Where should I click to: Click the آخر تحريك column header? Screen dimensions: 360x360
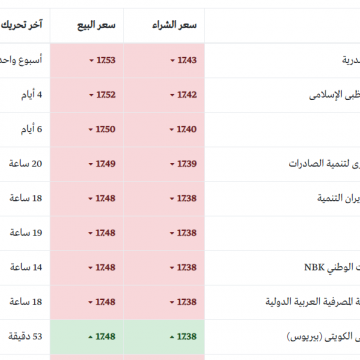click(x=21, y=25)
